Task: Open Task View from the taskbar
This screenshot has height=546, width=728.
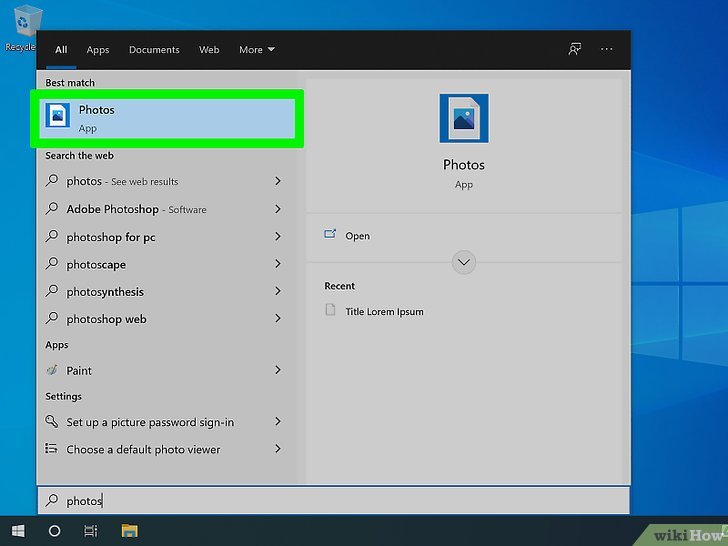Action: pos(91,530)
